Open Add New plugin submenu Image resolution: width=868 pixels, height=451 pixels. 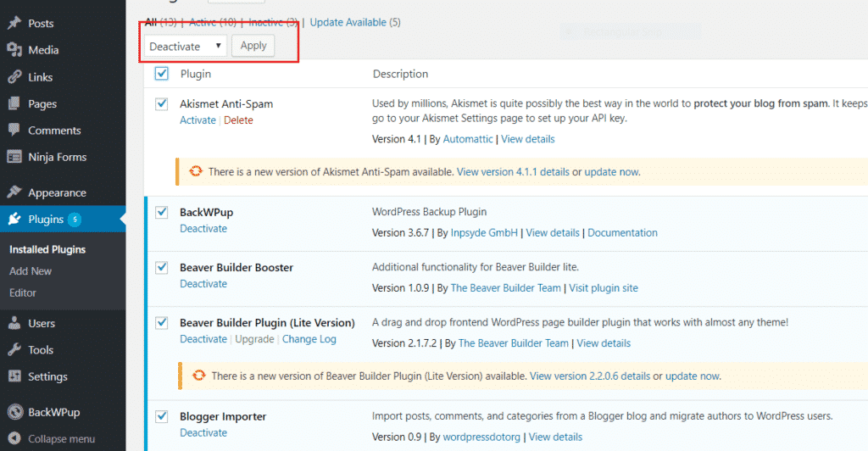31,271
